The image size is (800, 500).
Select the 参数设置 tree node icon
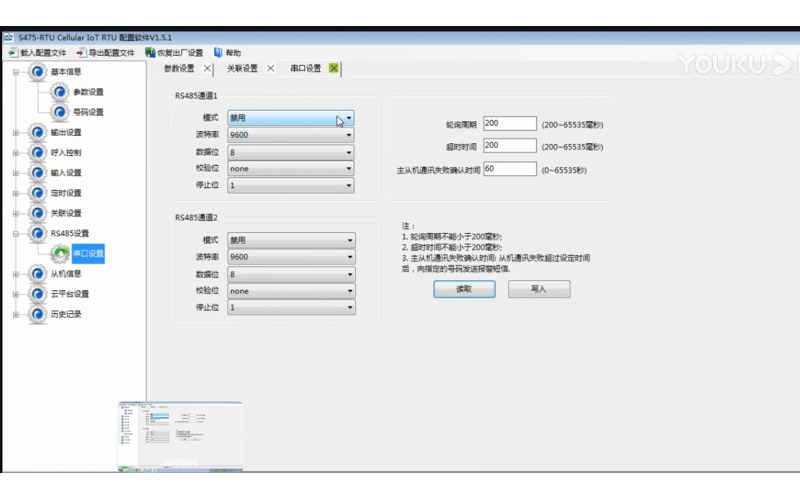[60, 92]
